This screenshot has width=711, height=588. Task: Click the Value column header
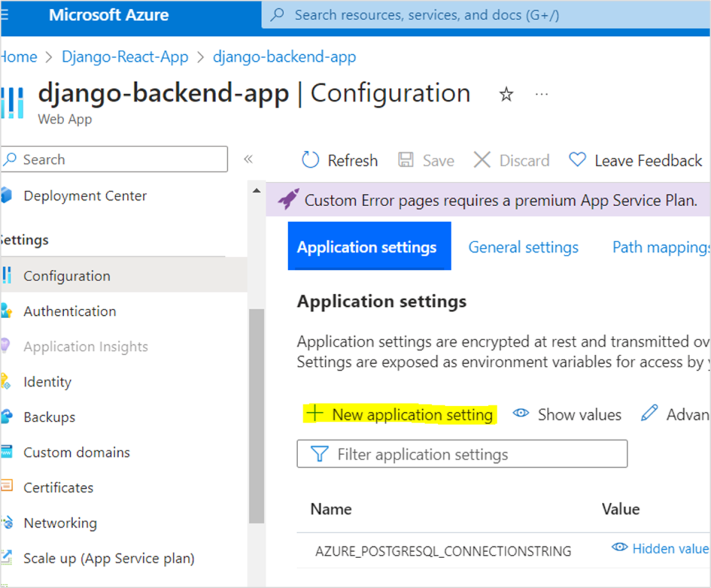click(620, 509)
